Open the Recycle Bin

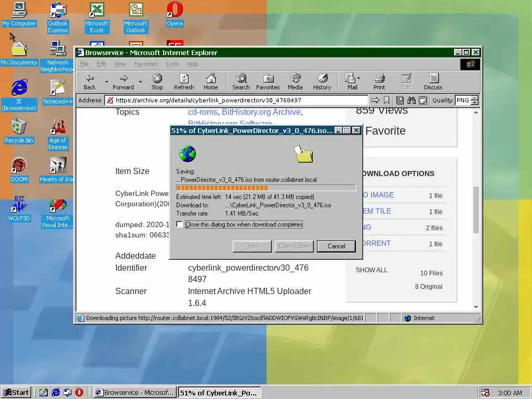pos(19,131)
